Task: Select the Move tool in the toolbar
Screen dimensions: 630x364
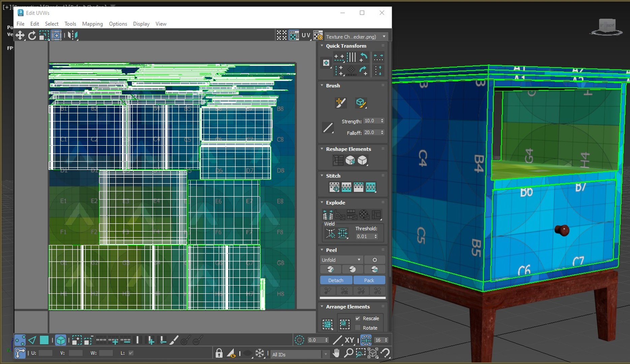Action: [20, 35]
